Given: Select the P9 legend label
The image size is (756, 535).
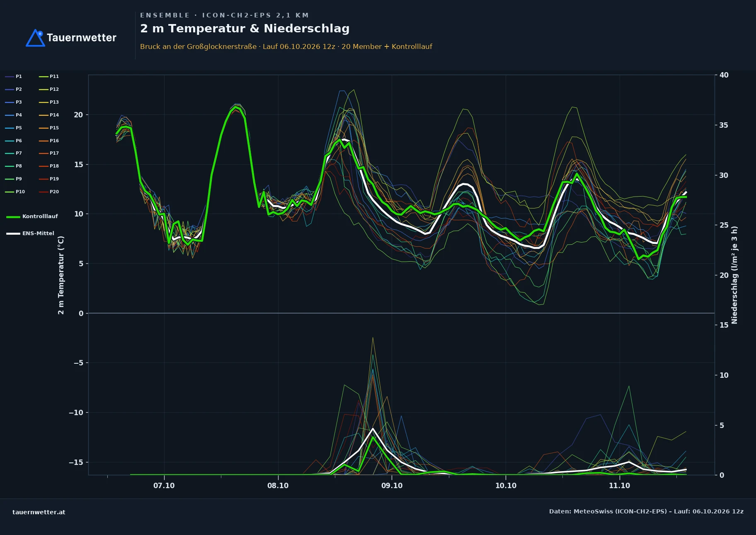Looking at the screenshot, I should pyautogui.click(x=14, y=179).
